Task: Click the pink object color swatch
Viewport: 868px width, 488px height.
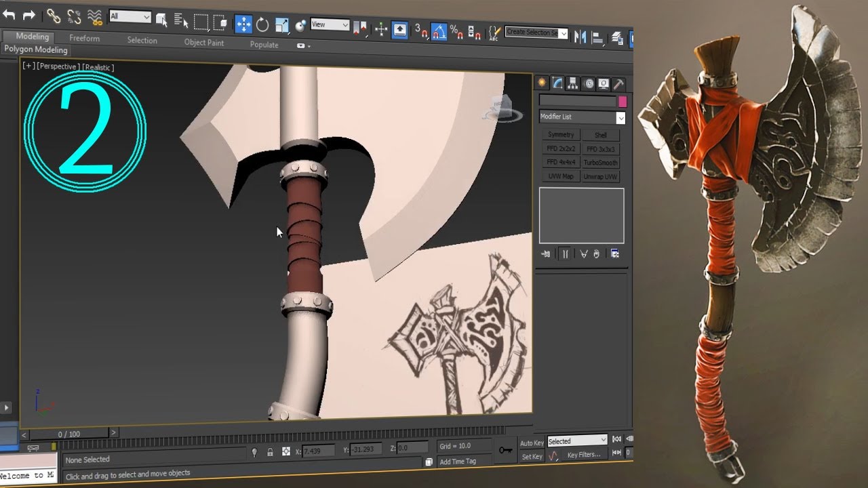Action: tap(623, 102)
